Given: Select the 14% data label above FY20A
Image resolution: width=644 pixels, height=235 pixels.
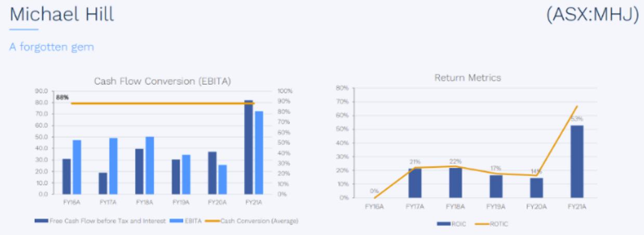Looking at the screenshot, I should [536, 172].
